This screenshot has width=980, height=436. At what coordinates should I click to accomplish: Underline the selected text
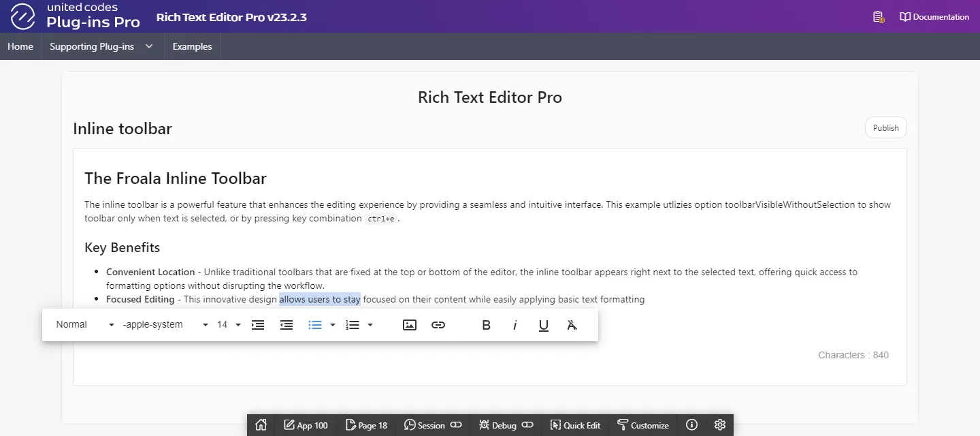click(x=544, y=325)
